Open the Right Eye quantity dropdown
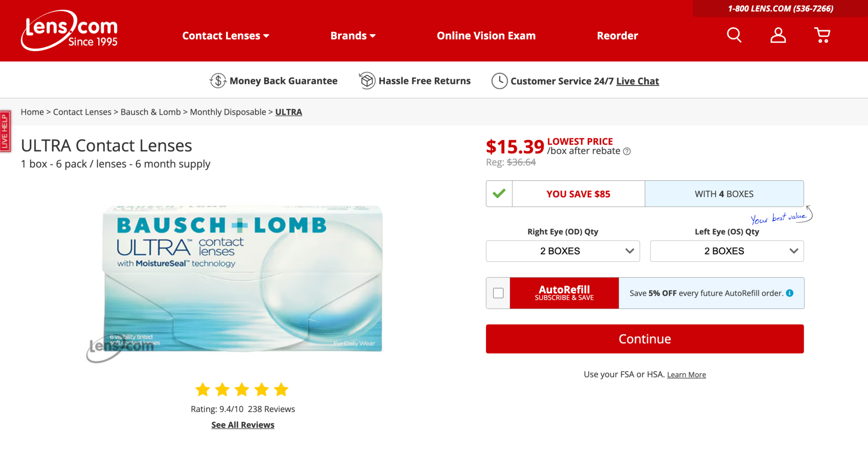This screenshot has width=868, height=456. point(562,251)
